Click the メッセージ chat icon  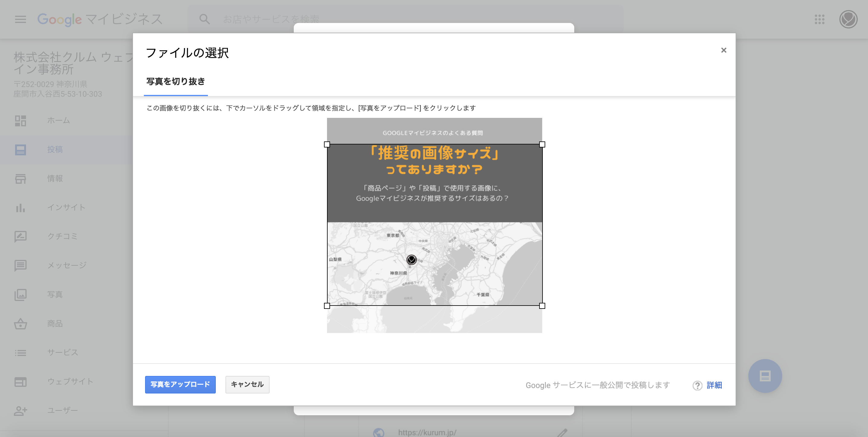tap(21, 266)
